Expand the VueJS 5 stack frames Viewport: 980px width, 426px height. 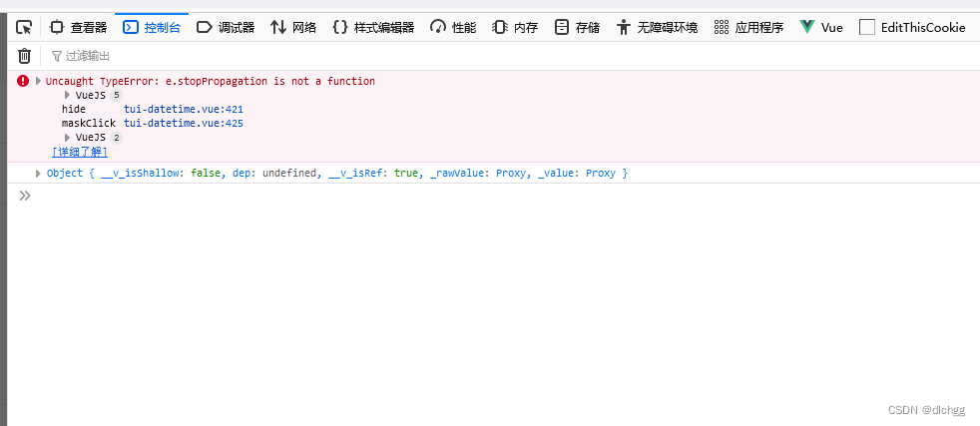68,95
